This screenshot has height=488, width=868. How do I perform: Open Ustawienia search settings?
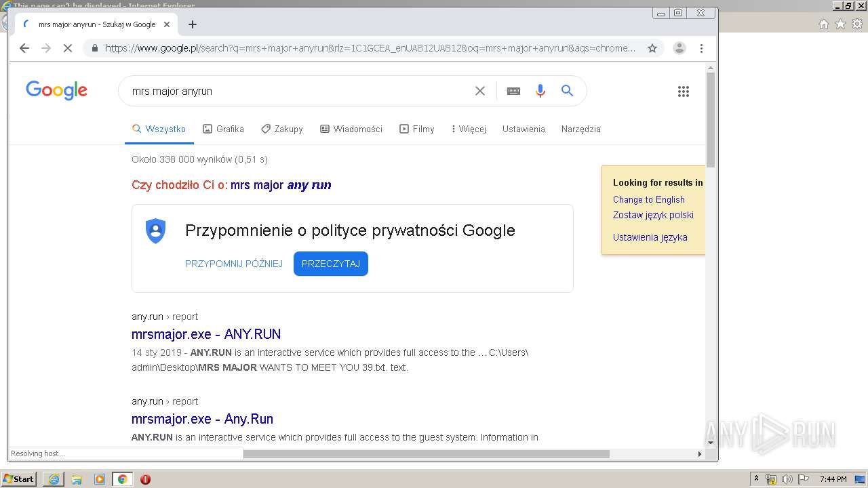[x=524, y=129]
